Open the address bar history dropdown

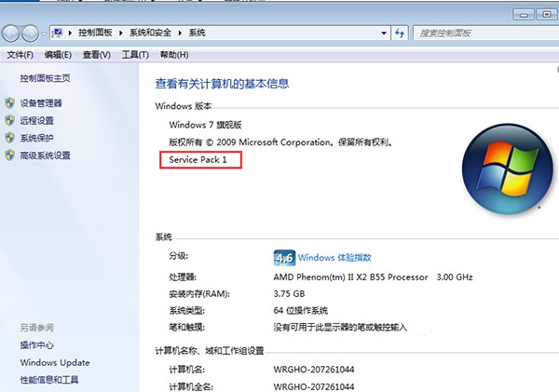(384, 34)
